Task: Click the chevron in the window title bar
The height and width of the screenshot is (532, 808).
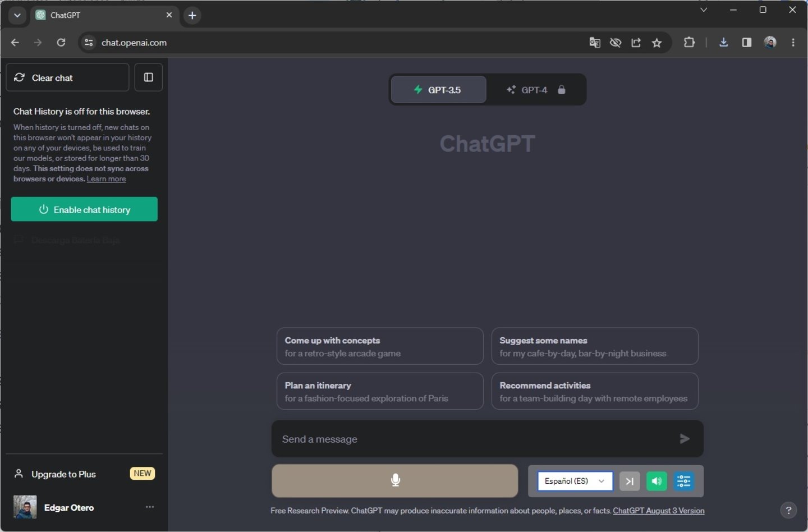Action: (704, 10)
